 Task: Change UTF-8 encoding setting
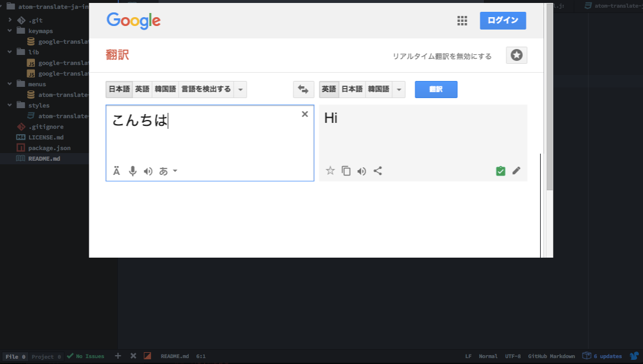click(x=513, y=356)
